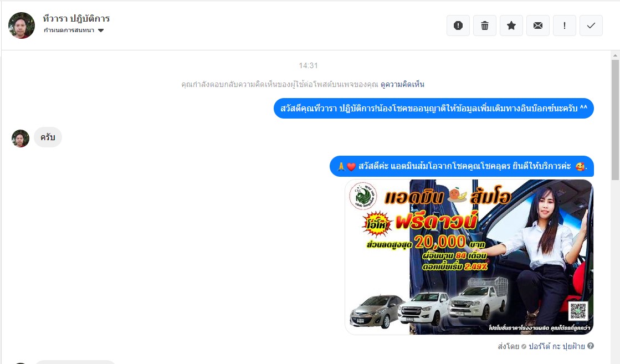The height and width of the screenshot is (364, 620).
Task: Mark conversation unread with envelope icon
Action: coord(538,25)
